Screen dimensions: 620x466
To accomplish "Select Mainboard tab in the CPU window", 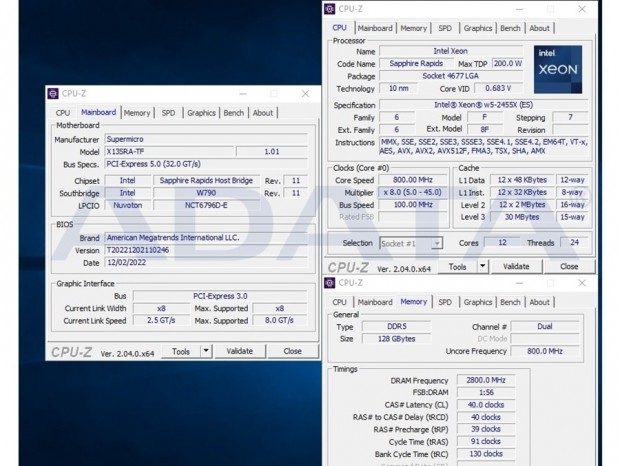I will tap(375, 28).
